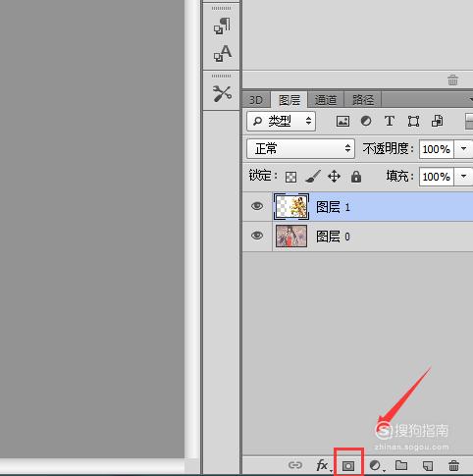This screenshot has width=473, height=476.
Task: Create new fill or adjustment layer
Action: [x=375, y=465]
